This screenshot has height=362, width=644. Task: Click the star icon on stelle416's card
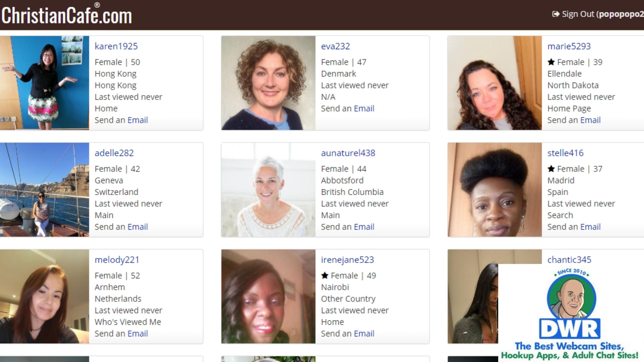(x=551, y=169)
